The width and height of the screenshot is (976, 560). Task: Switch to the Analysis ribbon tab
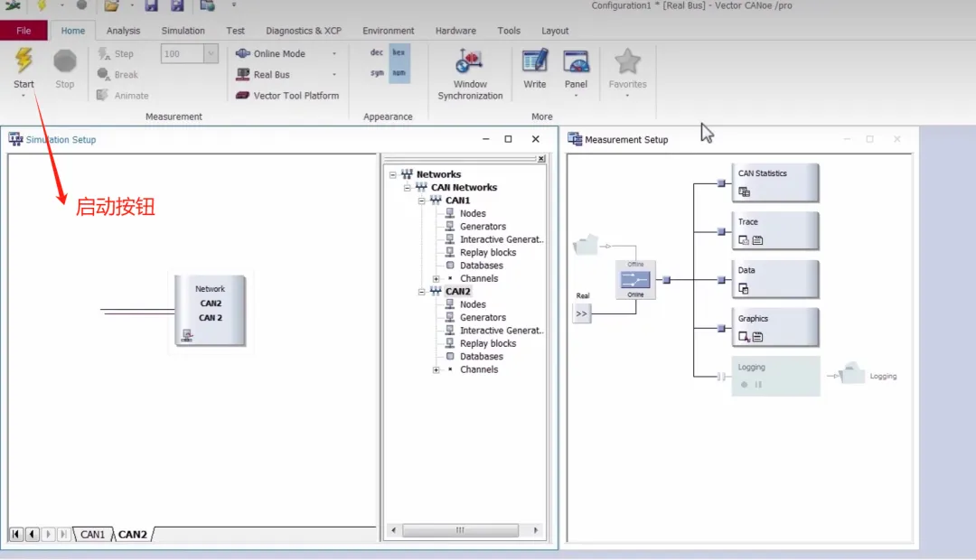click(123, 31)
